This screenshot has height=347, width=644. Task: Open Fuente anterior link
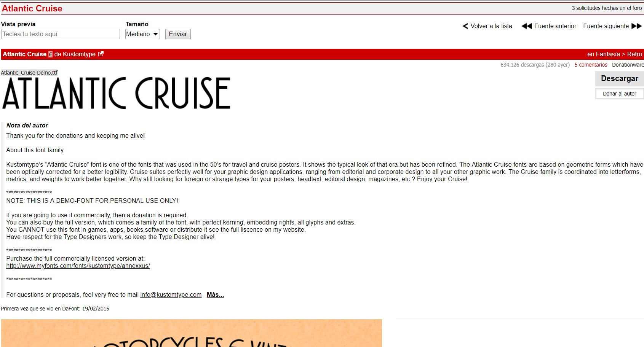pos(555,26)
